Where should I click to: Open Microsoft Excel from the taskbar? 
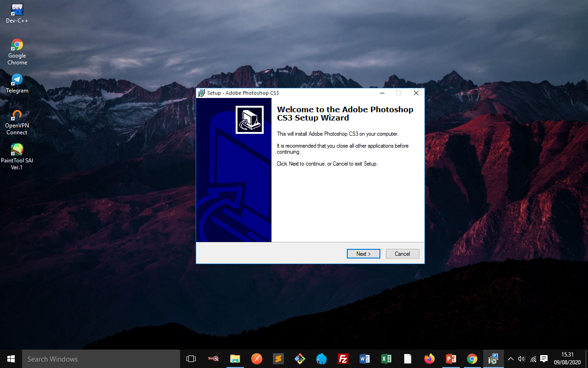pyautogui.click(x=386, y=359)
